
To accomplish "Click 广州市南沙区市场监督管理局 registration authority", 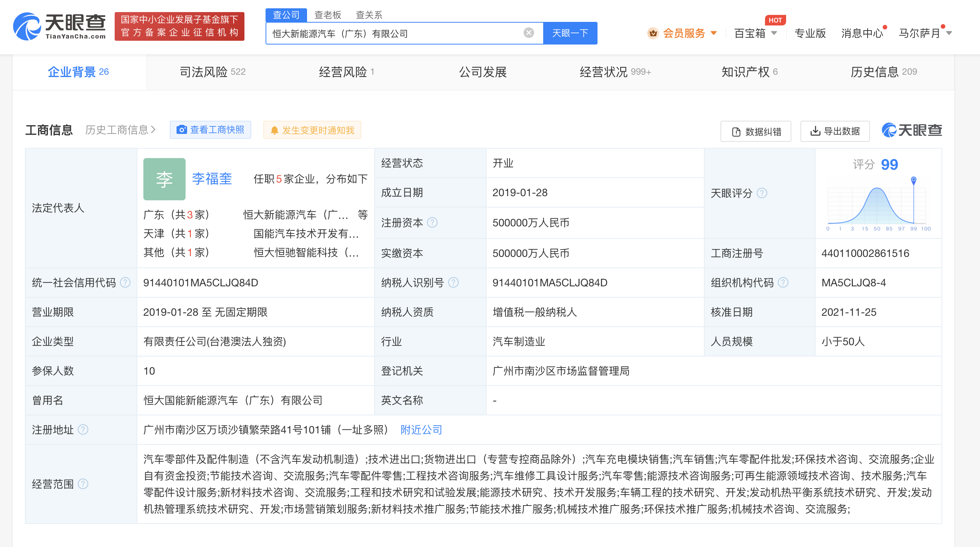I will (561, 371).
